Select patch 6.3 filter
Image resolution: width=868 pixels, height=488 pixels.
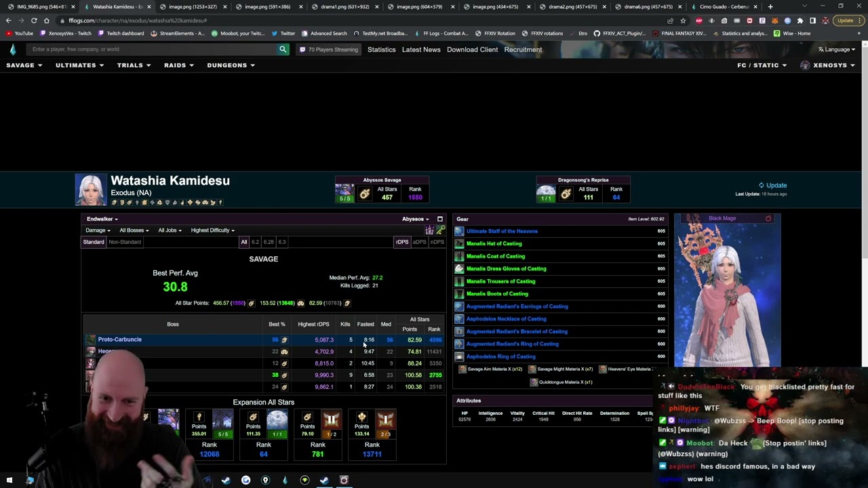pos(282,242)
